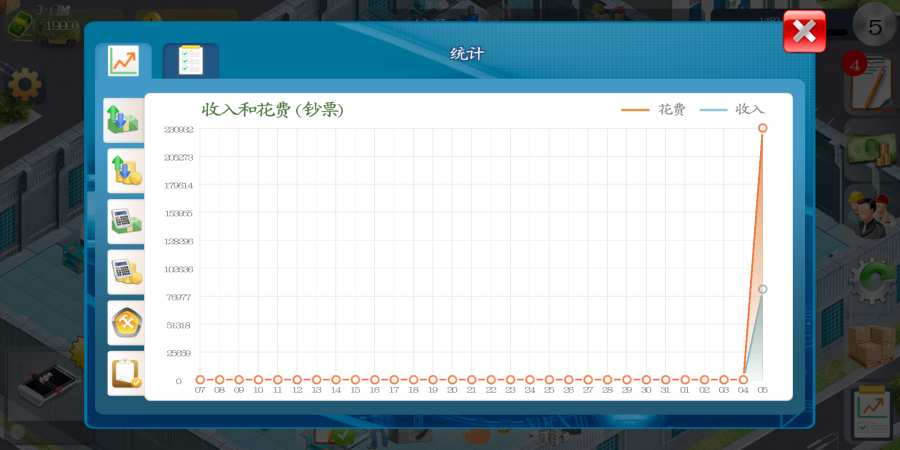Select the data point for date 20

pos(452,379)
